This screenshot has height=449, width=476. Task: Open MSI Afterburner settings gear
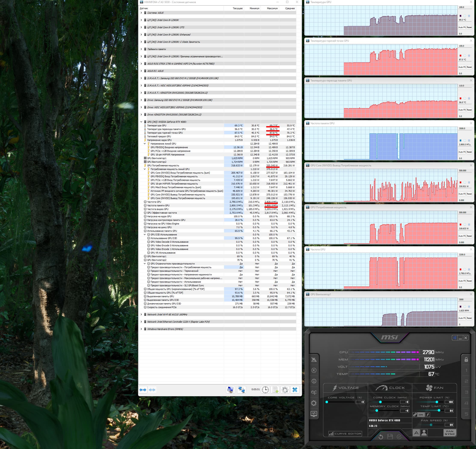[x=314, y=403]
